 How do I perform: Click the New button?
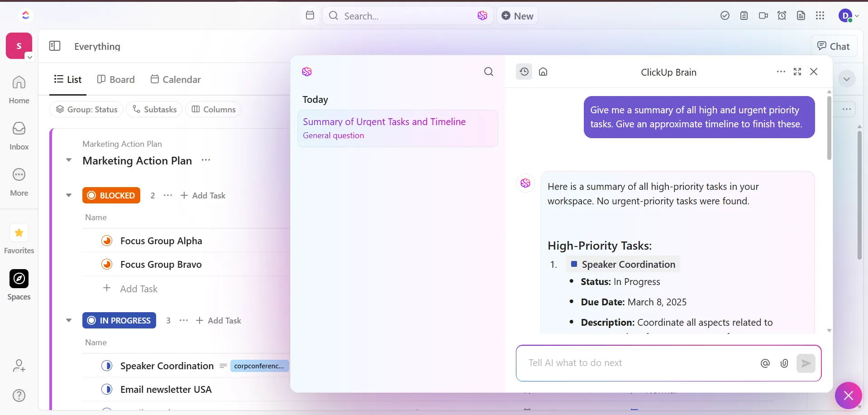pos(517,16)
